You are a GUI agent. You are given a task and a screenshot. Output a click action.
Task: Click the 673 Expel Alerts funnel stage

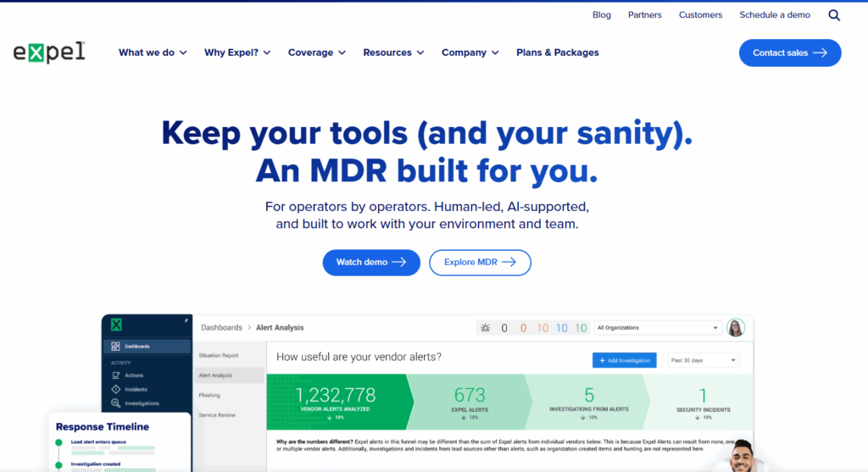click(470, 403)
